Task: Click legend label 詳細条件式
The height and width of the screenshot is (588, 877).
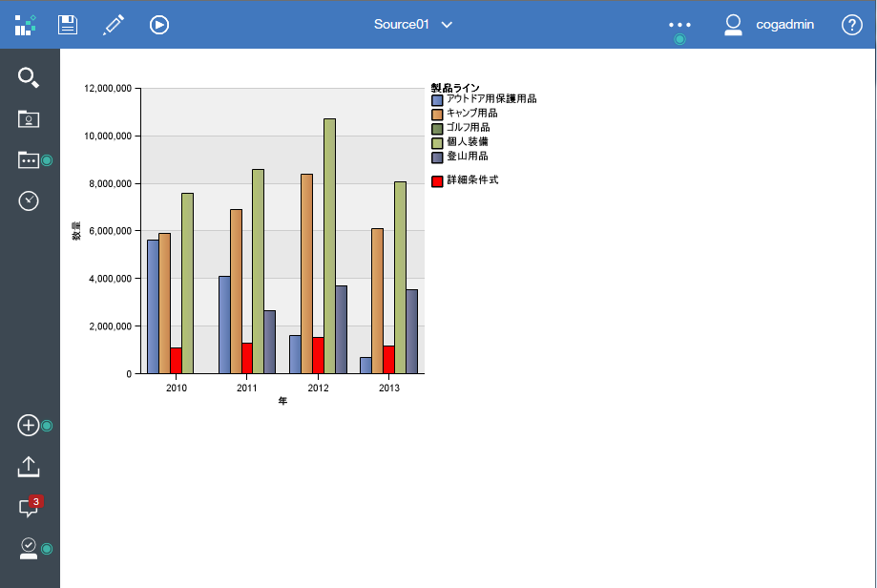Action: click(x=472, y=179)
